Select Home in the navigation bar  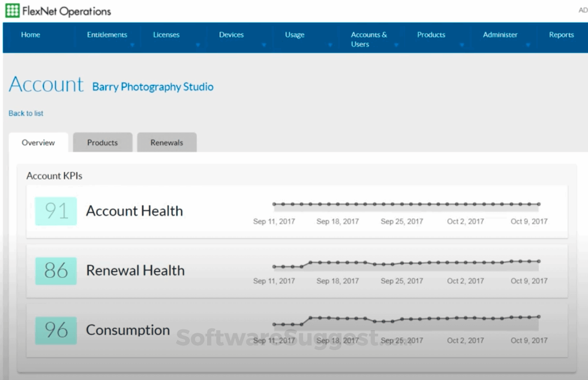(30, 35)
